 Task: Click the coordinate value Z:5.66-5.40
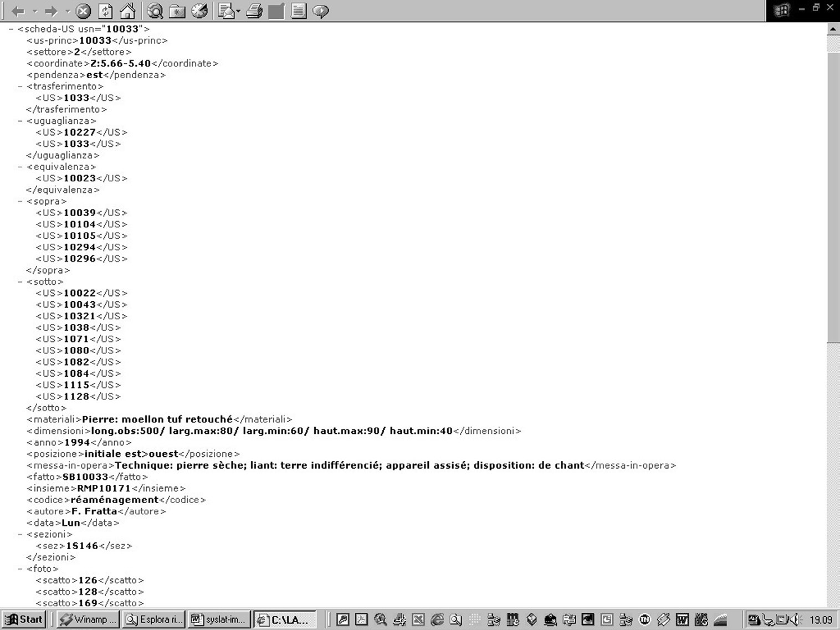coord(121,63)
